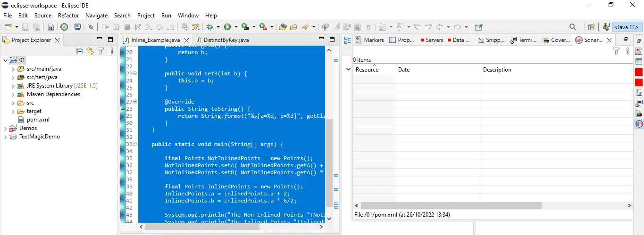Open the Window menu
This screenshot has width=644, height=235.
(188, 16)
